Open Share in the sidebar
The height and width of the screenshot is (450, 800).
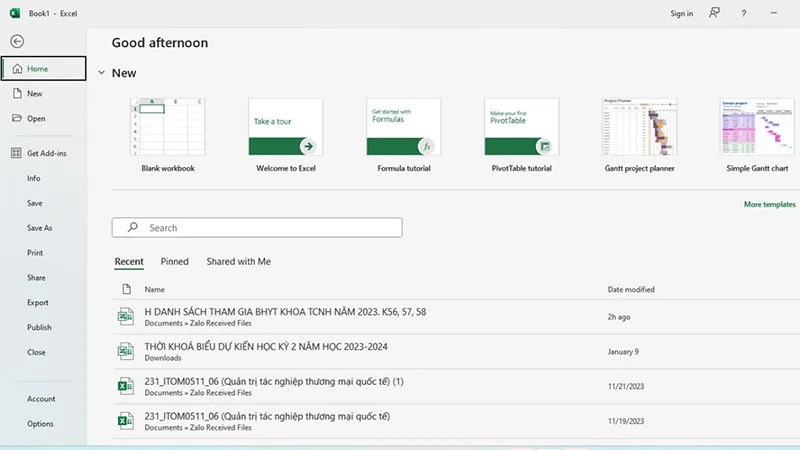point(36,278)
